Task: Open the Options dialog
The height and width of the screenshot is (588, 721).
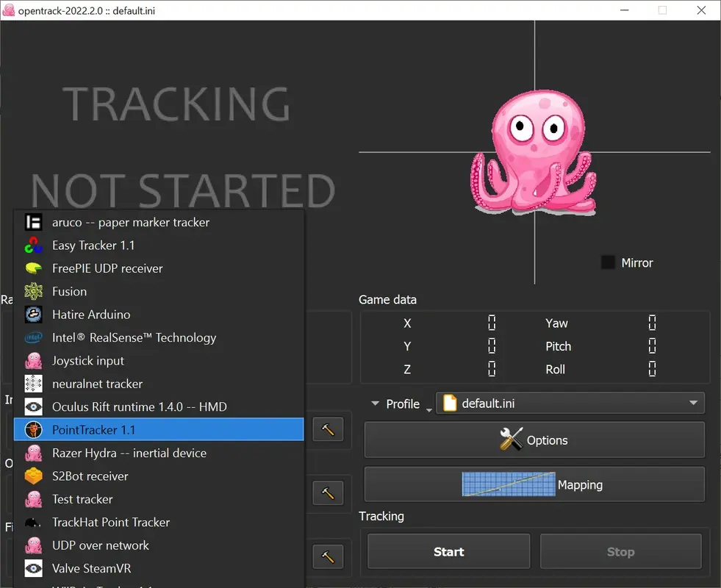Action: pos(534,440)
